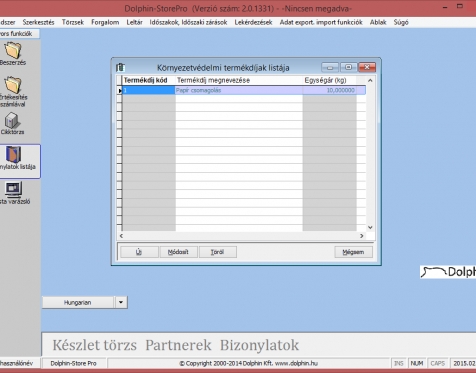The width and height of the screenshot is (476, 373).
Task: Click the NUM status bar indicator
Action: (417, 363)
